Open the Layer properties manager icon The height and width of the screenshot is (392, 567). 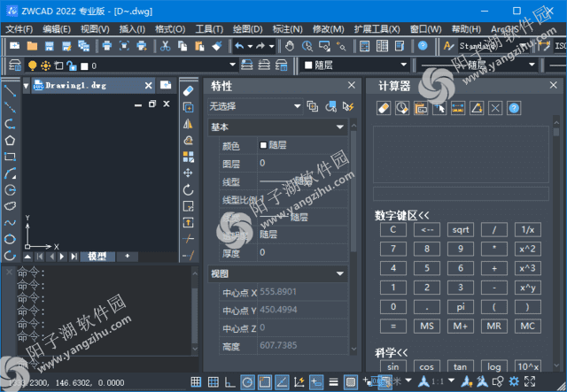point(15,65)
